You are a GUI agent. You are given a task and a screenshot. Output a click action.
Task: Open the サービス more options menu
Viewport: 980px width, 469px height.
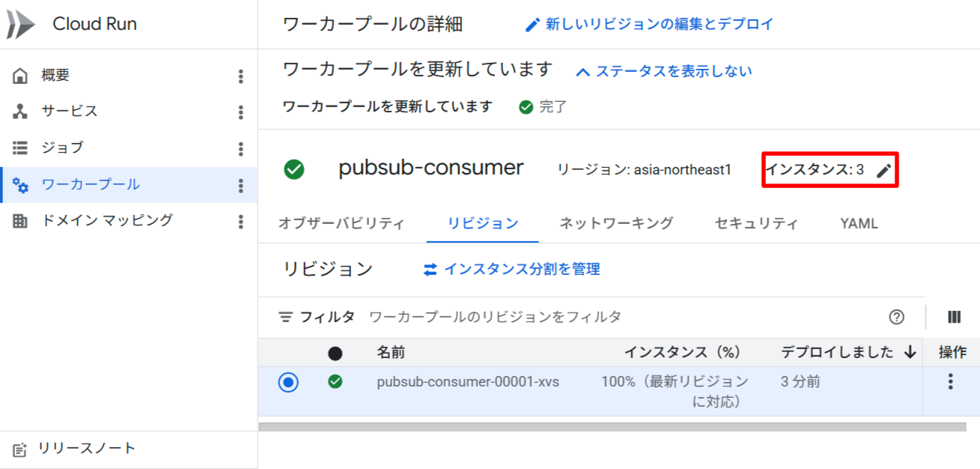[240, 112]
